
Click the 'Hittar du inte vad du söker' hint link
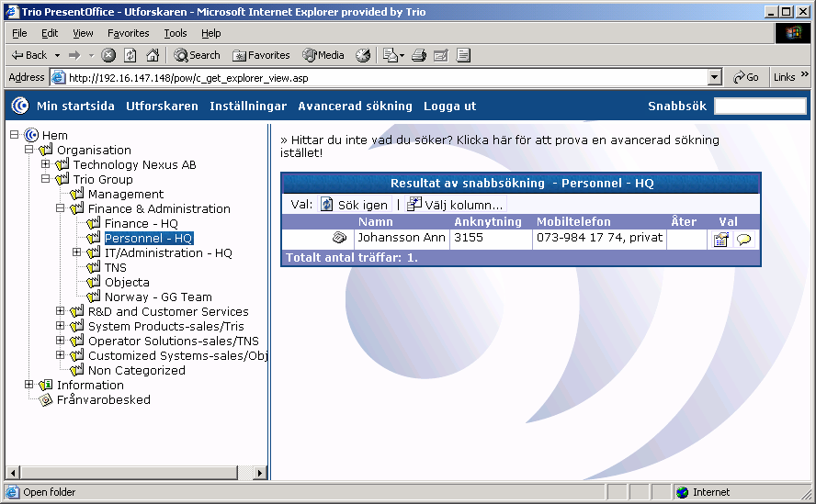[x=500, y=146]
